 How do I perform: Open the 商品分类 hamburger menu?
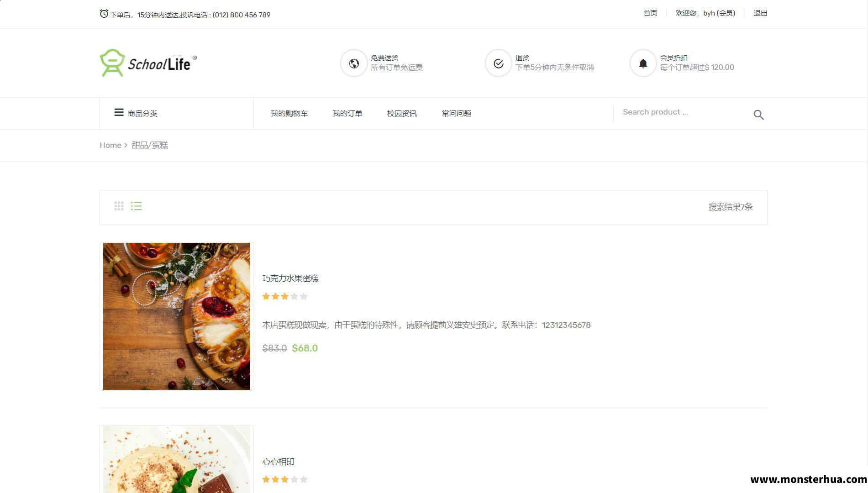(x=119, y=112)
